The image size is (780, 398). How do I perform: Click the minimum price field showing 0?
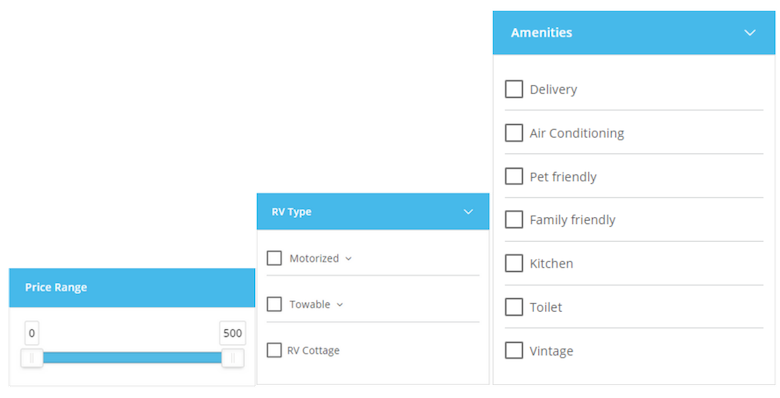[x=32, y=333]
